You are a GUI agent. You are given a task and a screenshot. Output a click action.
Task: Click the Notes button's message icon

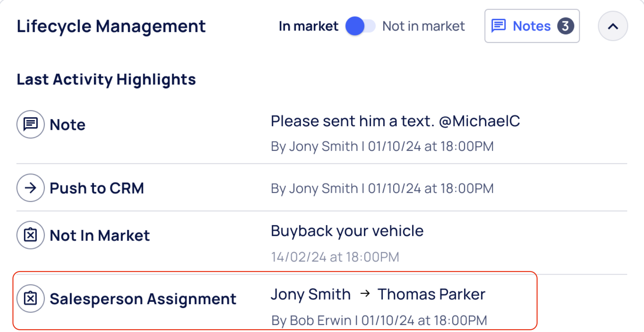coord(499,26)
